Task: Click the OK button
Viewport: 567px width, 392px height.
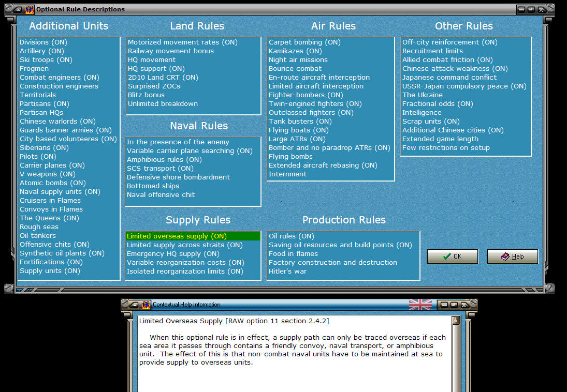Action: click(453, 257)
